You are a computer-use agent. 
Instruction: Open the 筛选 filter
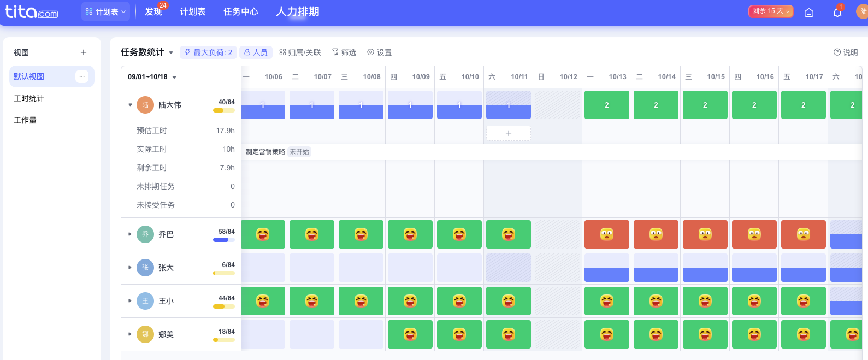[x=344, y=52]
